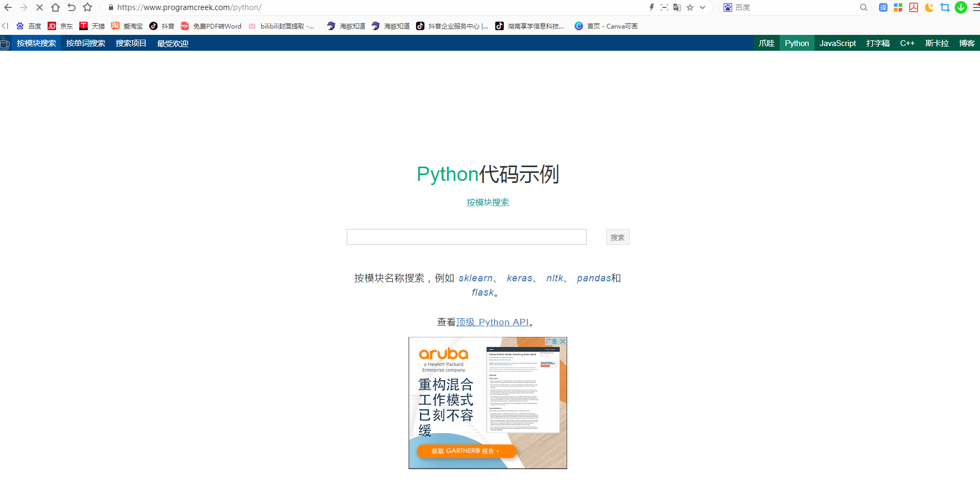The image size is (980, 495).
Task: Click the Adobe Acrobat PDF extension icon
Action: tap(913, 7)
